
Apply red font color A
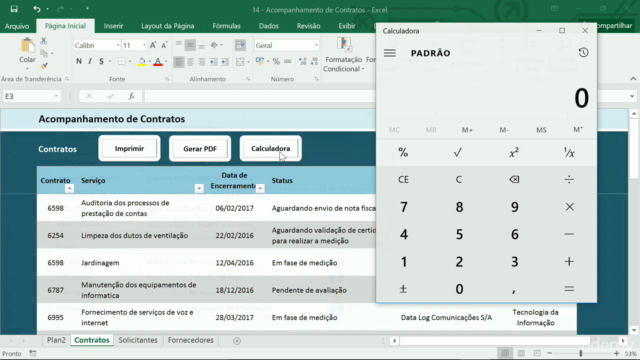(158, 62)
